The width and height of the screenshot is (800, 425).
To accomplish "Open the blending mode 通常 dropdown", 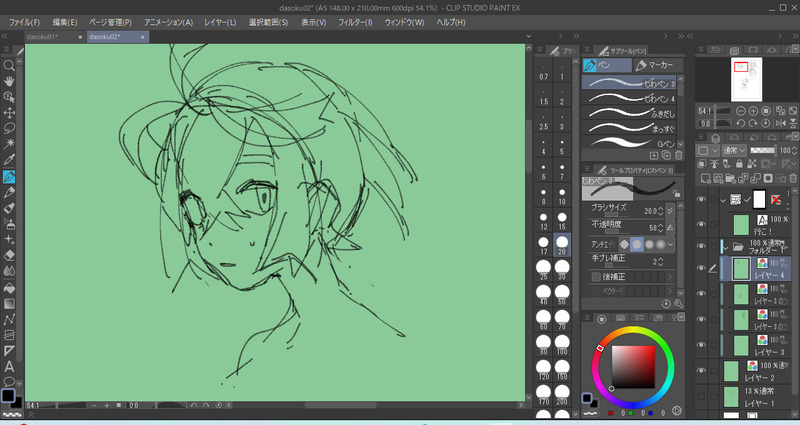I will click(x=734, y=150).
